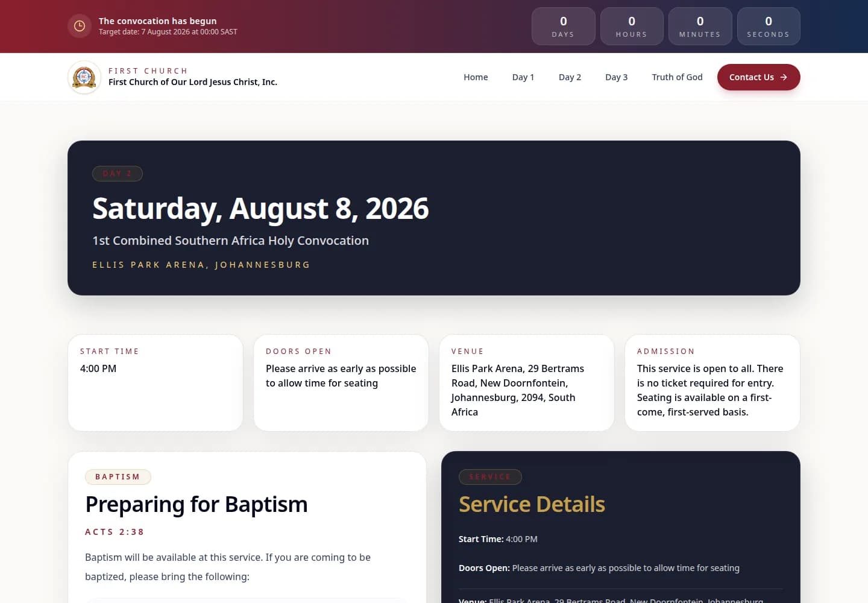
Task: Click Start Time: 4:00 PM in Service Details
Action: 498,539
